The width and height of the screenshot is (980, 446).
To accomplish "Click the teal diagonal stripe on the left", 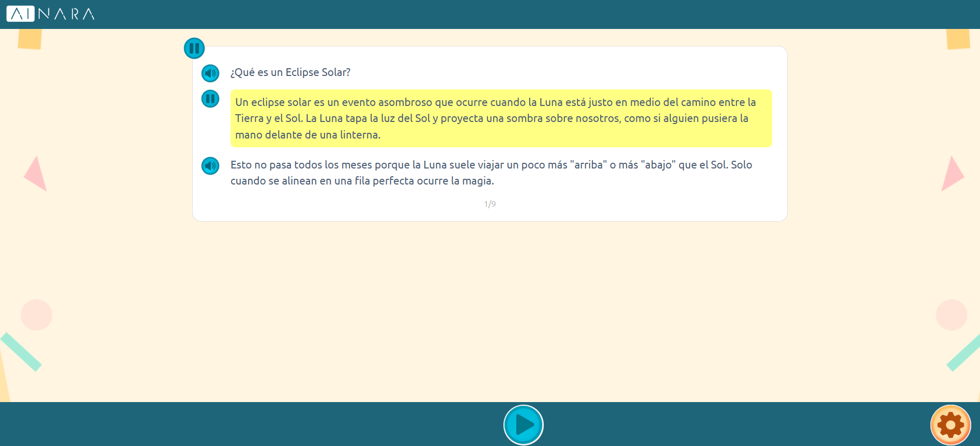I will coord(21,351).
